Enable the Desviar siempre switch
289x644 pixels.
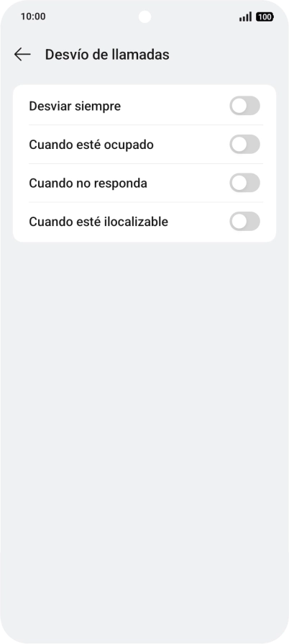[x=244, y=106]
